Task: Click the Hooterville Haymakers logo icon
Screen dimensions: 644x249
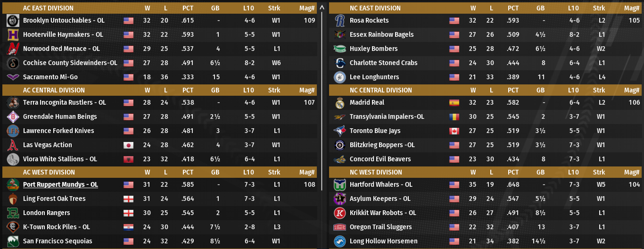Action: [x=13, y=35]
